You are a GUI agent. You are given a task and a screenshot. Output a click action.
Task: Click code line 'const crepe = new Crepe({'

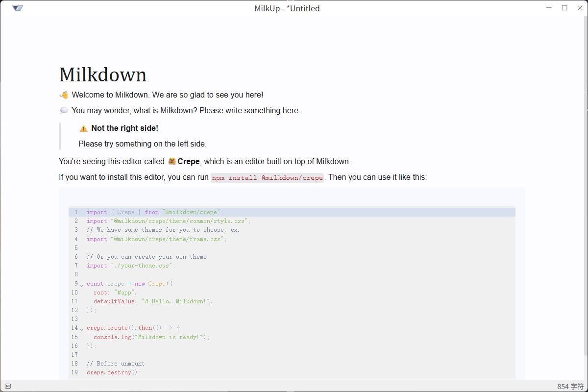click(130, 284)
